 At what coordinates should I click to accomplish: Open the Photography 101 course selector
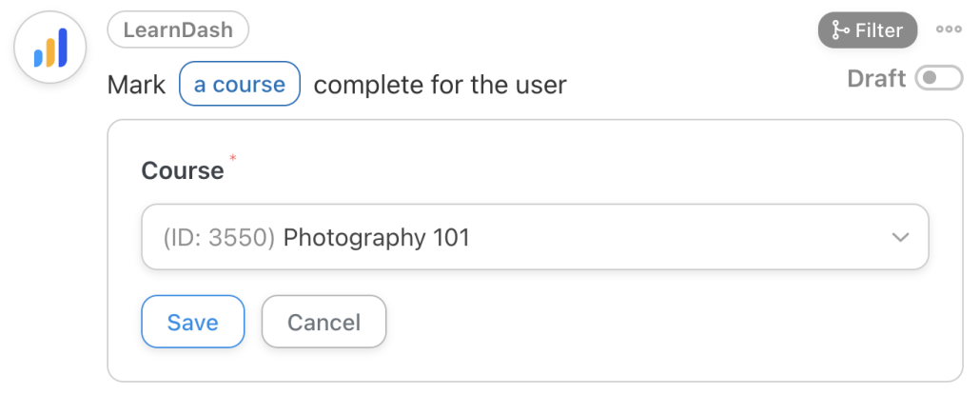click(534, 237)
